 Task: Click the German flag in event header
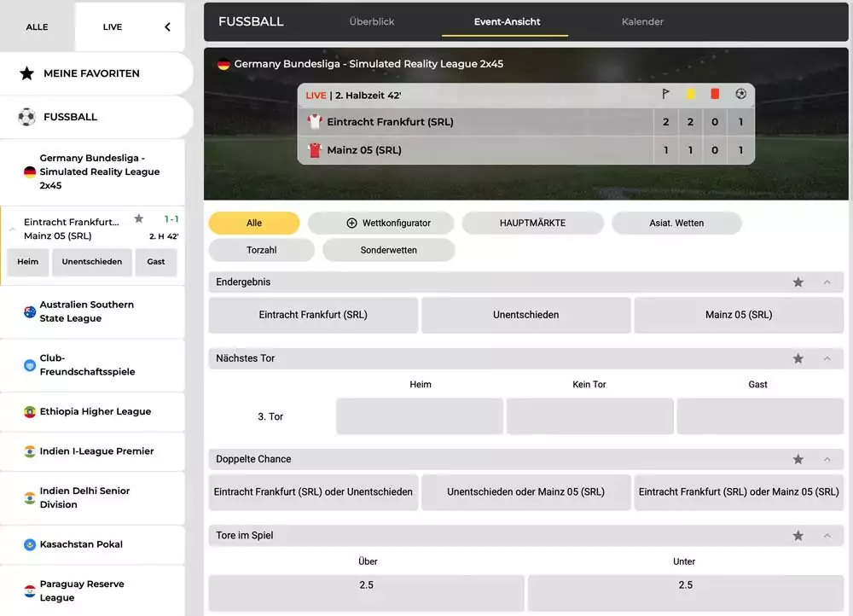click(223, 64)
